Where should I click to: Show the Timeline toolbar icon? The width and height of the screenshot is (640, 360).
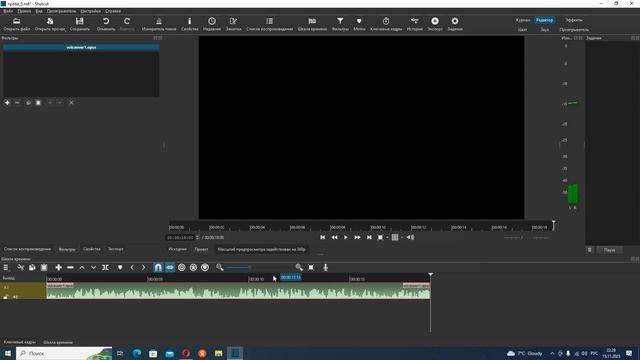(312, 21)
